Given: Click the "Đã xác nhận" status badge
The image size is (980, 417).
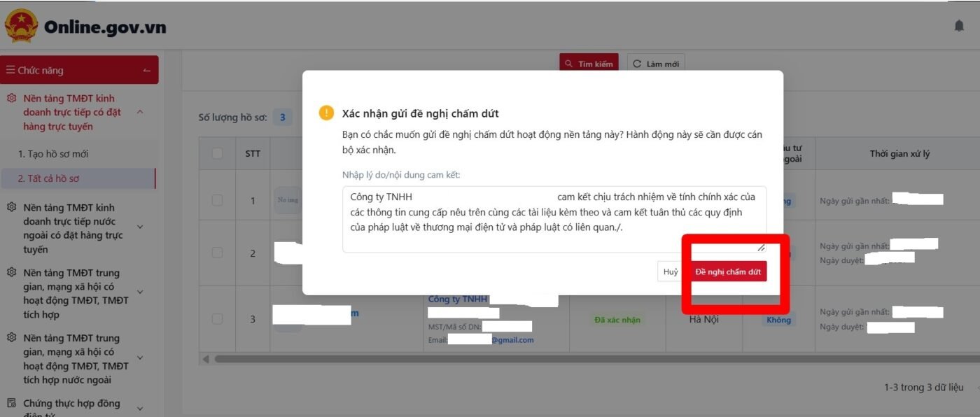Looking at the screenshot, I should [x=617, y=320].
